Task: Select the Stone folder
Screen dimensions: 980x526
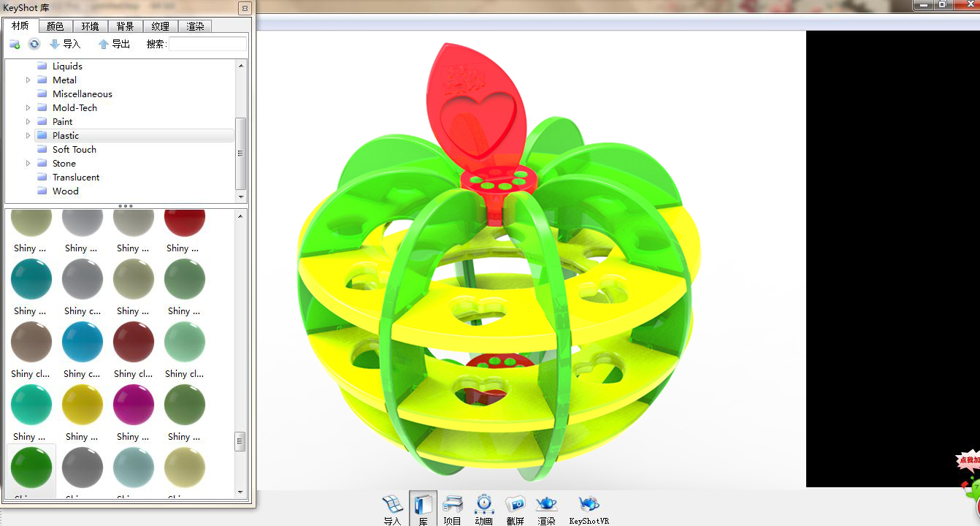Action: [64, 164]
